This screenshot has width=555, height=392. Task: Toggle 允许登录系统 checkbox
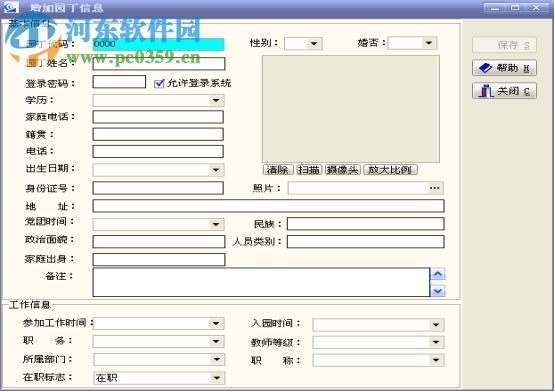(x=159, y=84)
